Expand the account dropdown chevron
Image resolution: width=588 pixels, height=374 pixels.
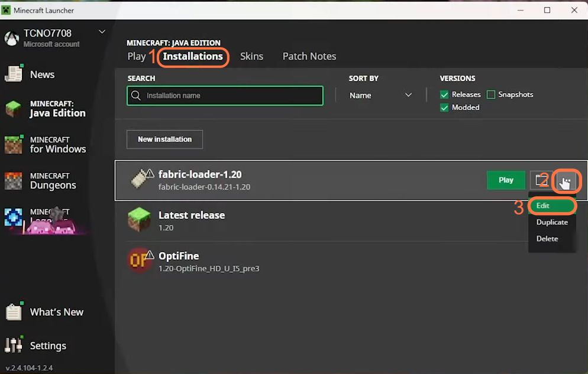(x=102, y=32)
